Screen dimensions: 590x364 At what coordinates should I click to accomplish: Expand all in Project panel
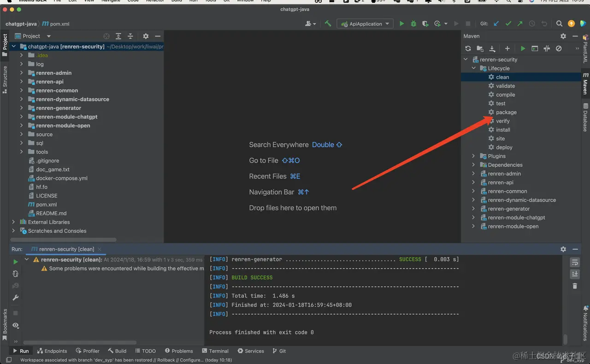point(118,36)
